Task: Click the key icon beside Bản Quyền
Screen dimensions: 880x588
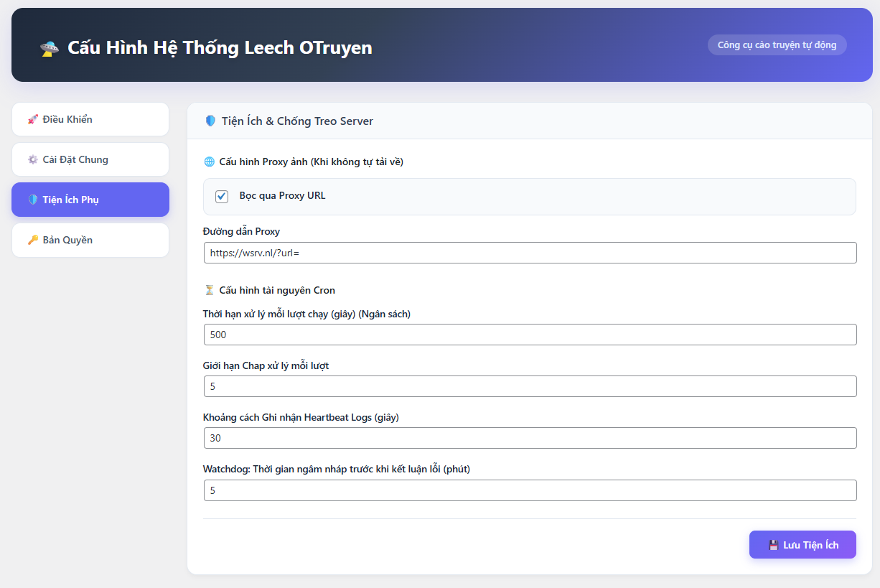Action: click(x=32, y=241)
